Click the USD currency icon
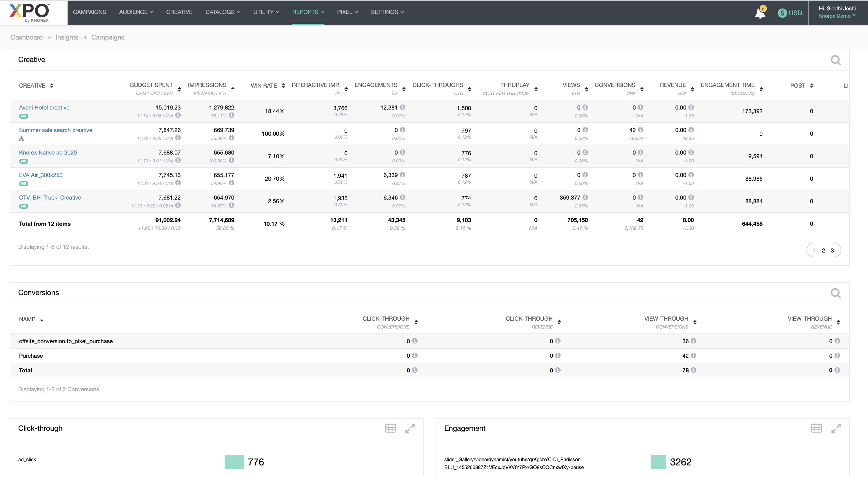868x477 pixels. click(782, 13)
